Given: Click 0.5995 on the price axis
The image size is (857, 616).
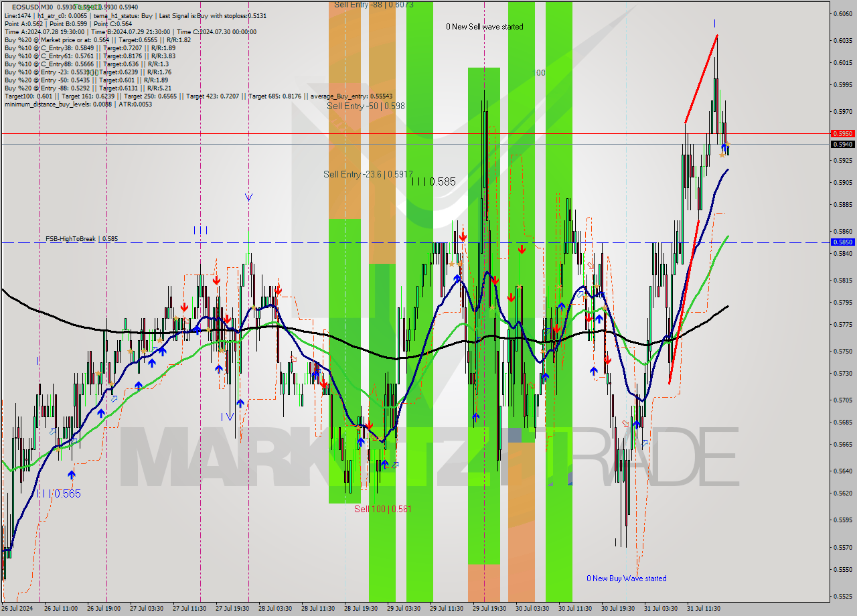Looking at the screenshot, I should tap(842, 84).
